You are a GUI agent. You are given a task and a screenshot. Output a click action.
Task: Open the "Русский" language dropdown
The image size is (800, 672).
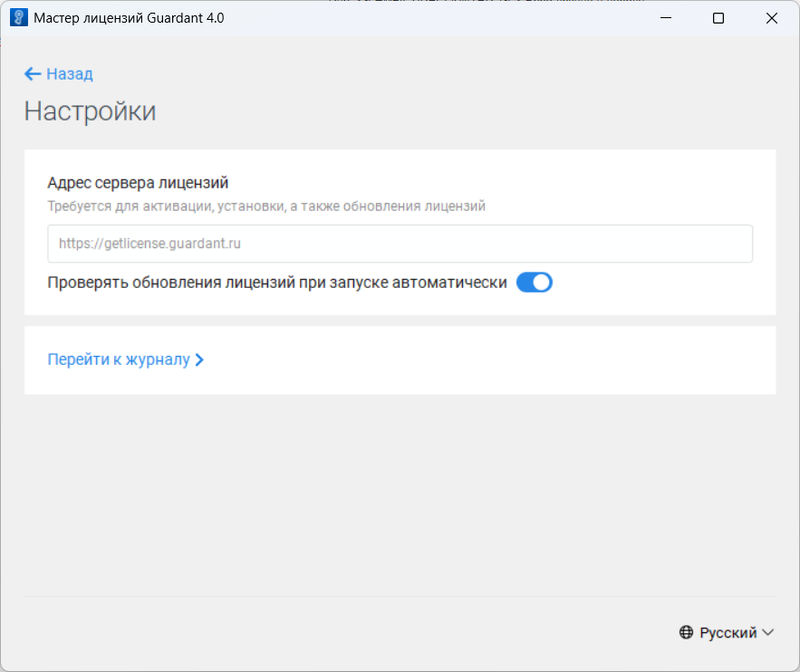click(728, 633)
